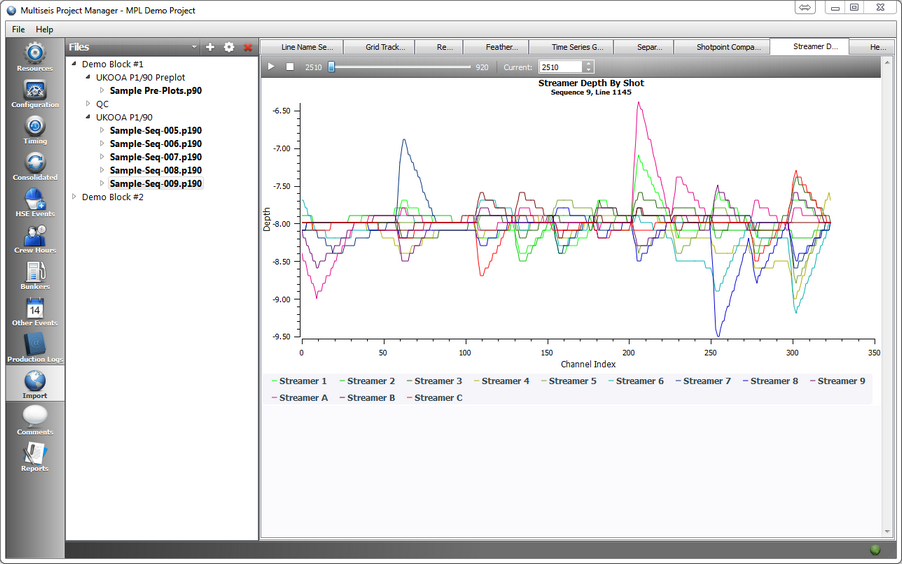This screenshot has width=902, height=564.
Task: Collapse the UKOOA P1/90 node
Action: (88, 117)
